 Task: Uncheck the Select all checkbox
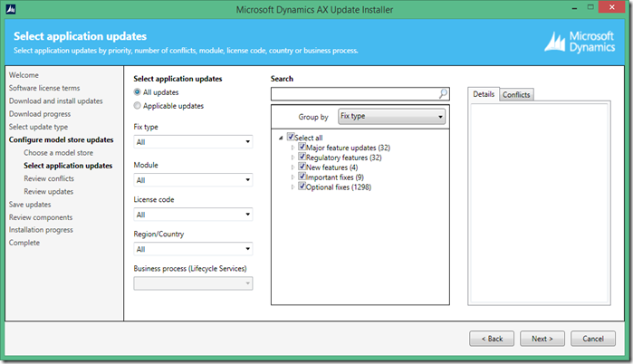291,137
